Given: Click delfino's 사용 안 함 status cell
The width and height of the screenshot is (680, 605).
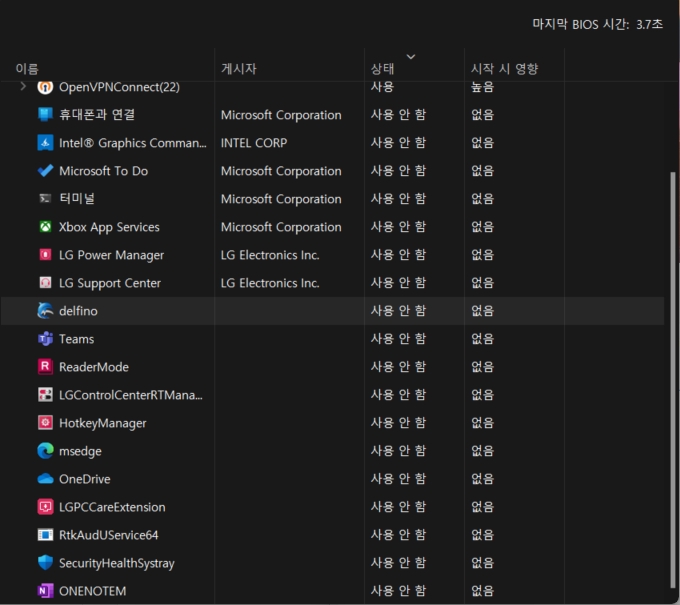Looking at the screenshot, I should coord(398,311).
